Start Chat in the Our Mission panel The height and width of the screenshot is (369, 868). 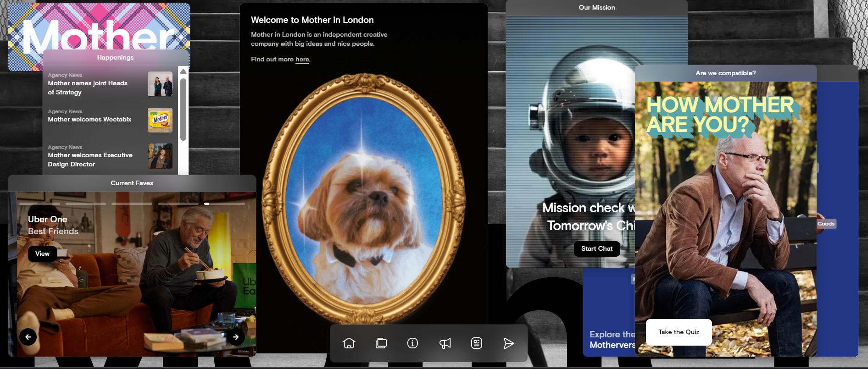(x=597, y=248)
